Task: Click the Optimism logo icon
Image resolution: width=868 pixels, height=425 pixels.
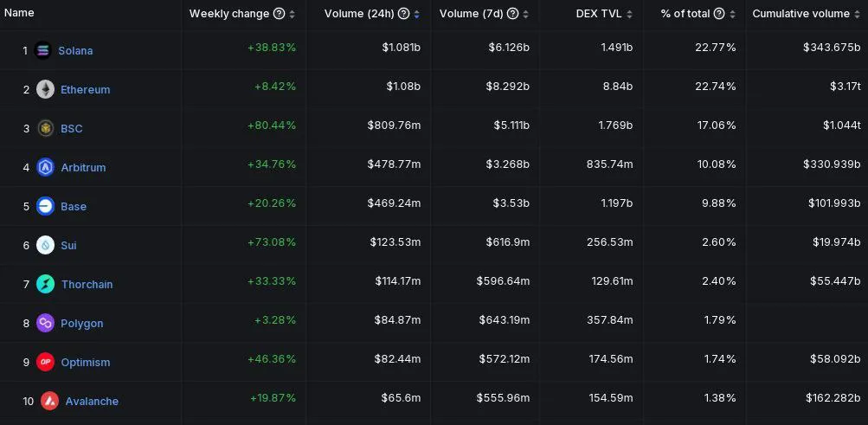Action: pos(46,363)
